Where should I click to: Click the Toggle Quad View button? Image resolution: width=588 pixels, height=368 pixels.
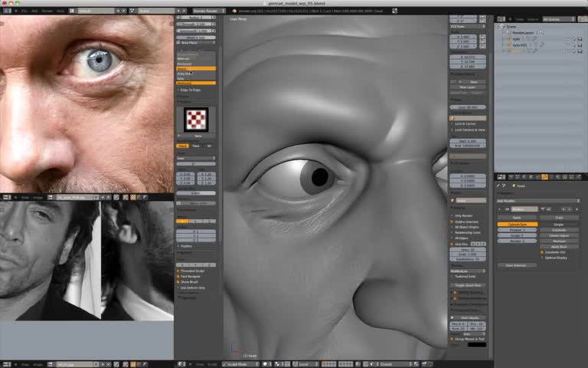pos(468,285)
